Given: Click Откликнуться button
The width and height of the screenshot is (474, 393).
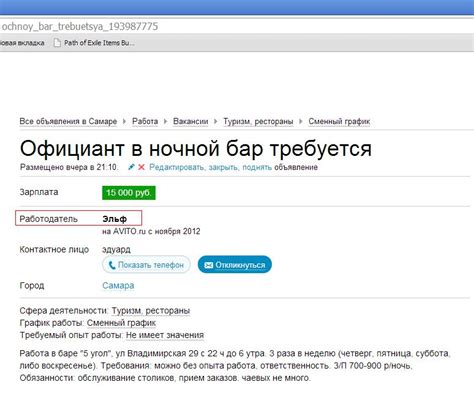Looking at the screenshot, I should click(235, 265).
